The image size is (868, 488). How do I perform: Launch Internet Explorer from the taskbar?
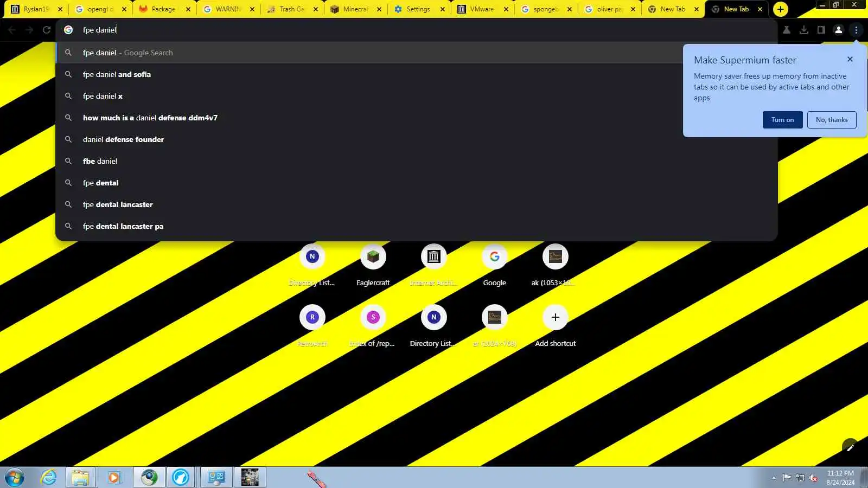pyautogui.click(x=49, y=478)
